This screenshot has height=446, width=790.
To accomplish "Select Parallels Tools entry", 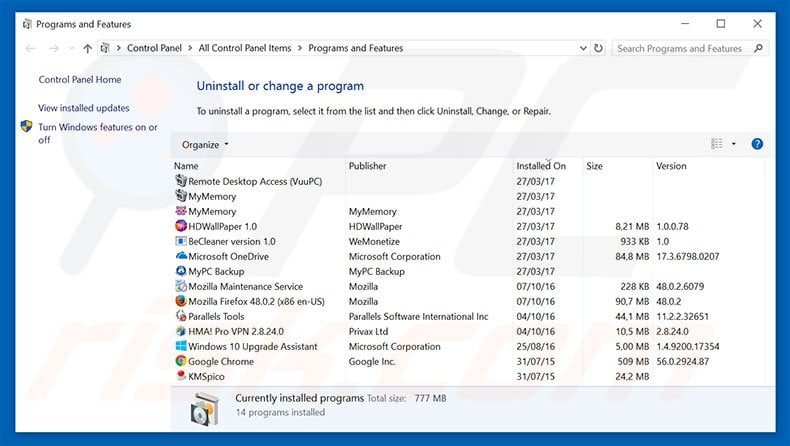I will (216, 316).
